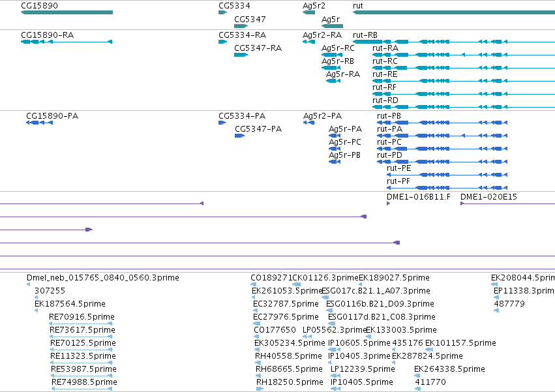
Task: Select the CG5334-RA transcript label
Action: (x=243, y=35)
